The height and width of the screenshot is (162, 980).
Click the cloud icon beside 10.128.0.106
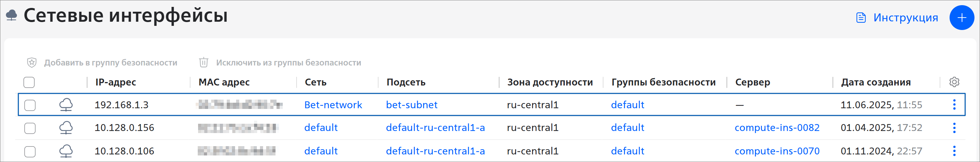pyautogui.click(x=66, y=151)
